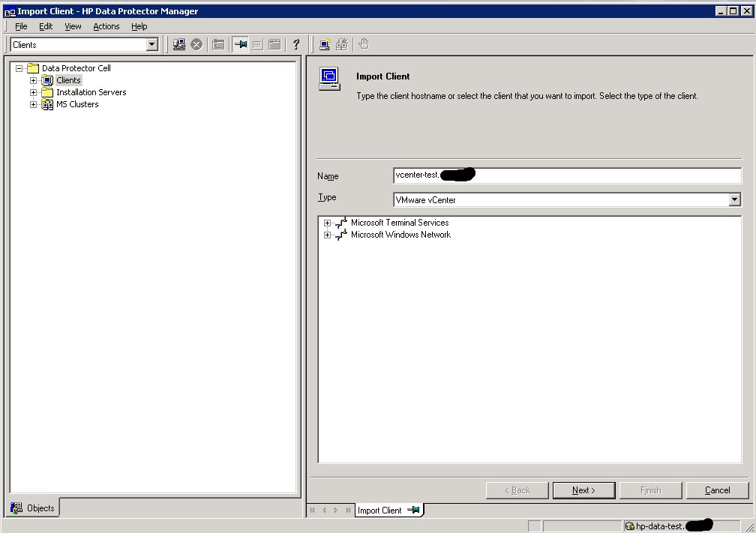Viewport: 756px width, 533px height.
Task: Click the Microsoft Terminal Services network icon
Action: (341, 223)
